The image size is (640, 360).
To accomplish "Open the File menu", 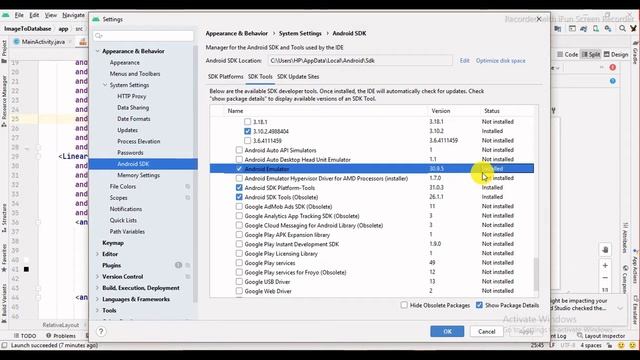I will tap(19, 15).
